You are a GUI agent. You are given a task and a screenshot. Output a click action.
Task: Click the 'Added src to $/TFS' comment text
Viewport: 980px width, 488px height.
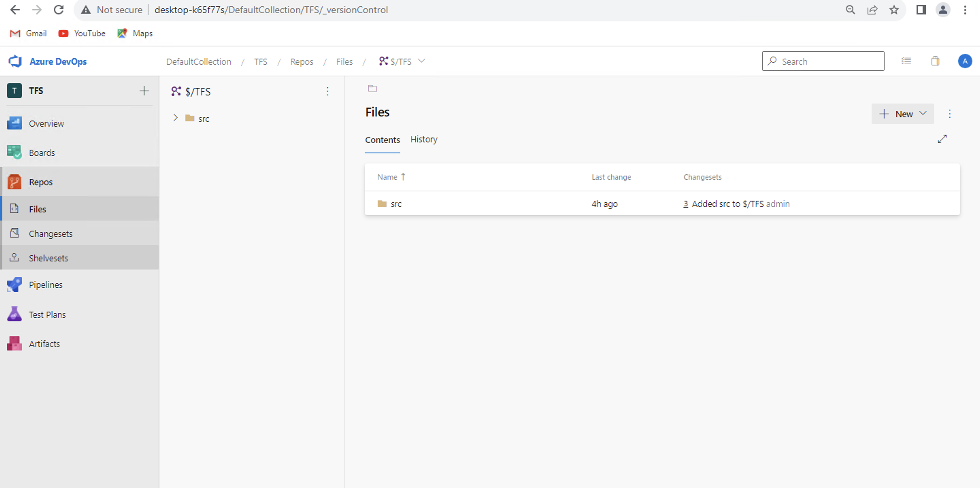728,204
